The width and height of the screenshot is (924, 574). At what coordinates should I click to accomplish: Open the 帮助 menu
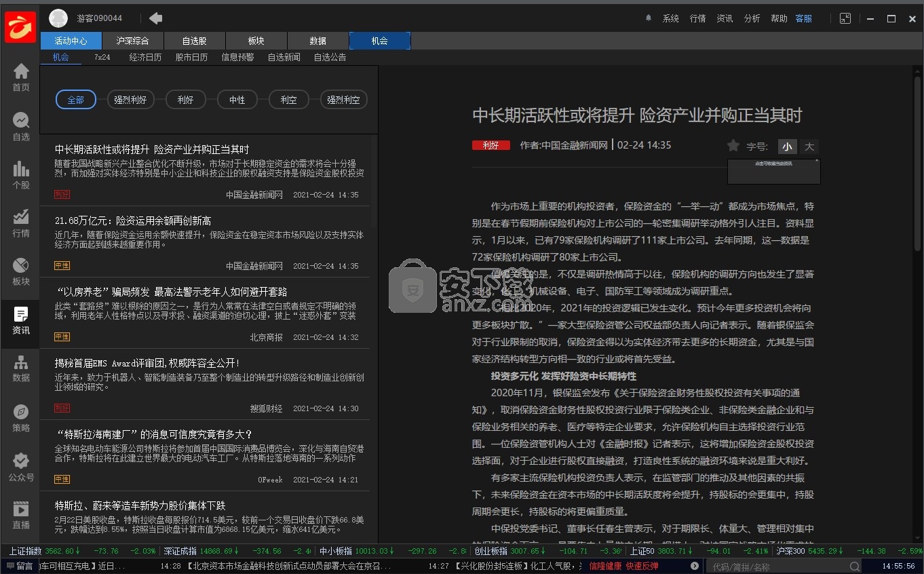pos(779,18)
